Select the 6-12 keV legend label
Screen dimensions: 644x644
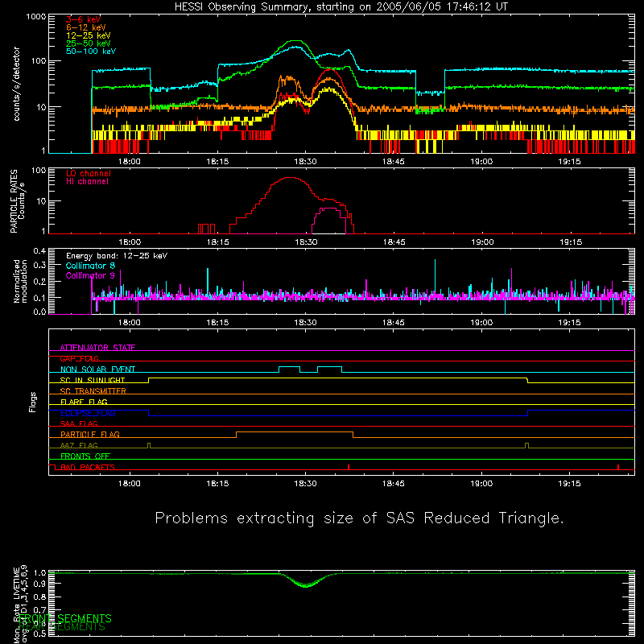[x=86, y=27]
